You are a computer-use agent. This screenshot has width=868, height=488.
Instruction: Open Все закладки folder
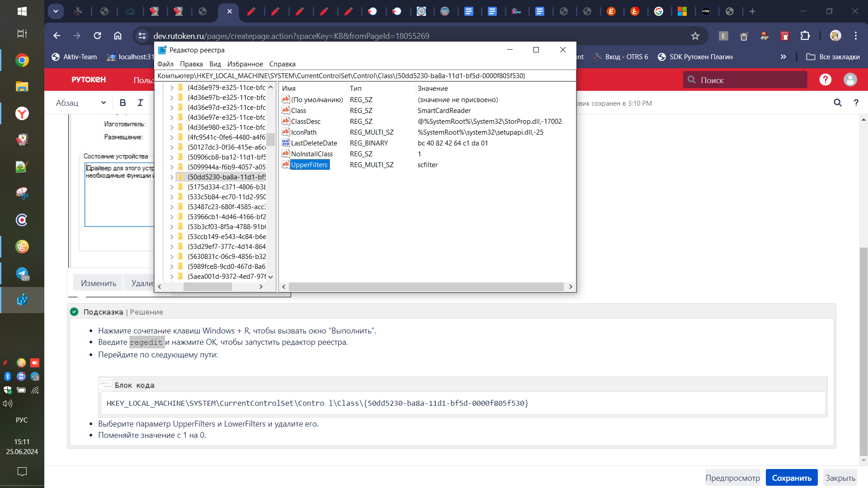point(833,56)
